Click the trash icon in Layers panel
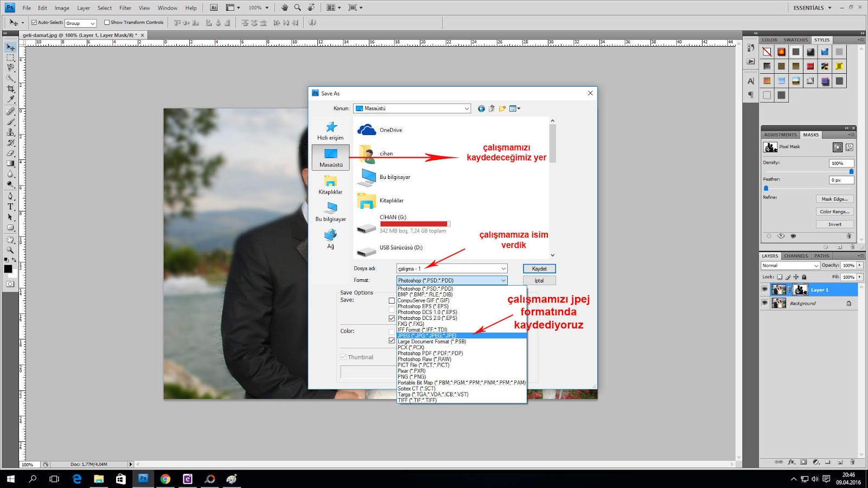Viewport: 868px width, 488px height. click(852, 462)
